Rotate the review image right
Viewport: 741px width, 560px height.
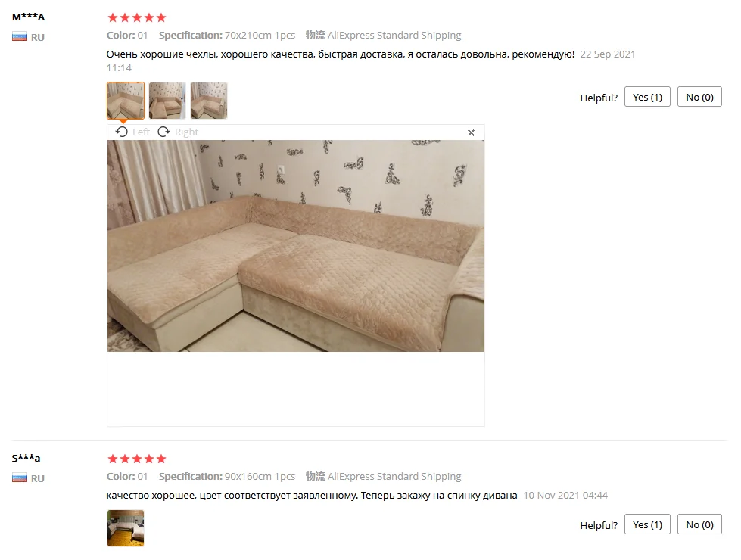(178, 132)
